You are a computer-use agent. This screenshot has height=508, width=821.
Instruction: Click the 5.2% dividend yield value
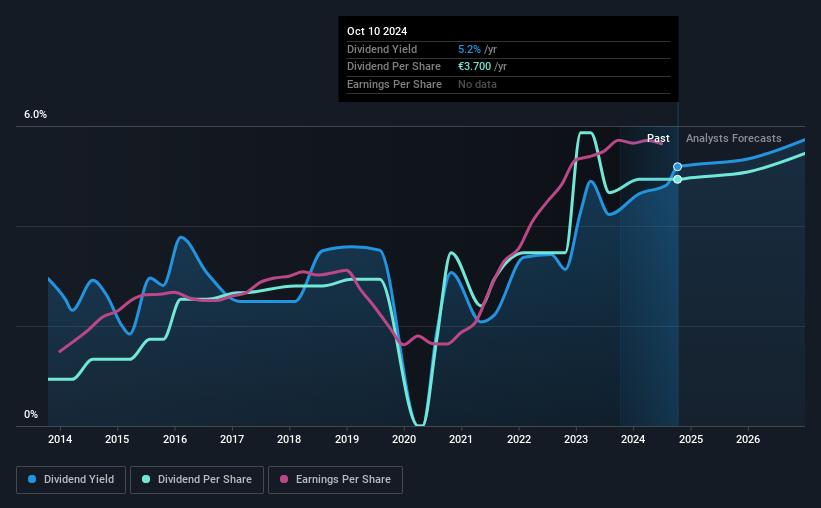[x=469, y=49]
